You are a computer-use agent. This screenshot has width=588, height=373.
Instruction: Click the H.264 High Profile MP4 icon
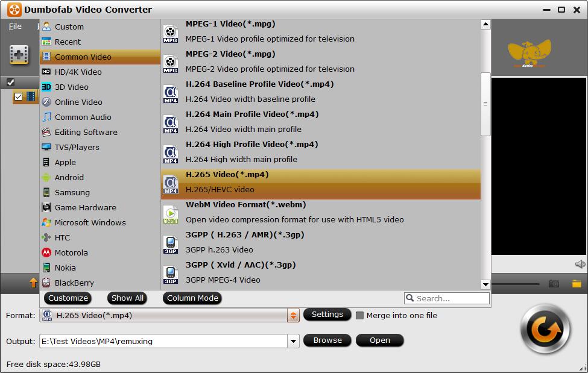click(x=171, y=154)
